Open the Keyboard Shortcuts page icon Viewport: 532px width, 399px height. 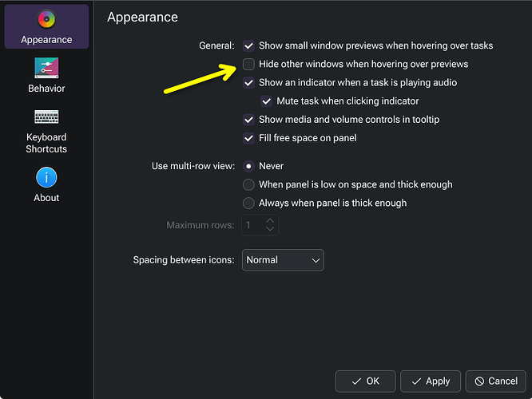[x=46, y=117]
